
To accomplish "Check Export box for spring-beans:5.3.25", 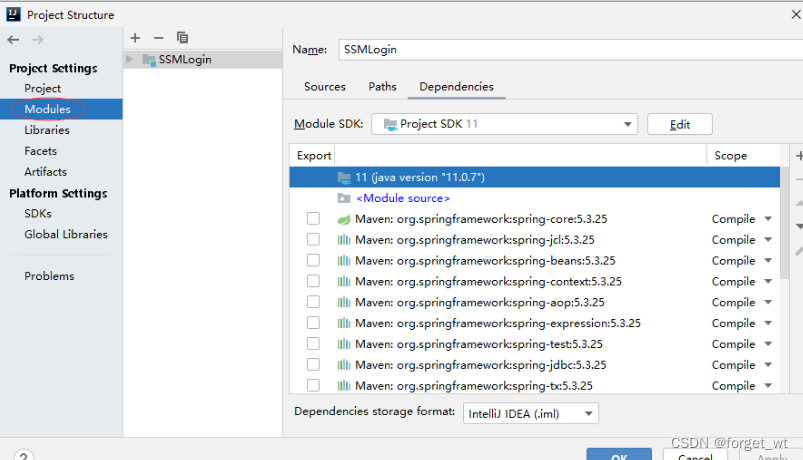I will pos(313,260).
